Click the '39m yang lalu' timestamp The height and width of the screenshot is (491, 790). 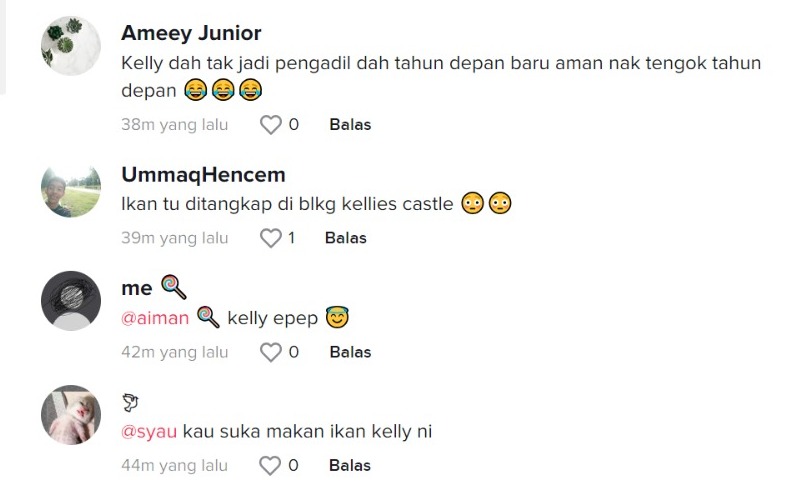coord(175,238)
